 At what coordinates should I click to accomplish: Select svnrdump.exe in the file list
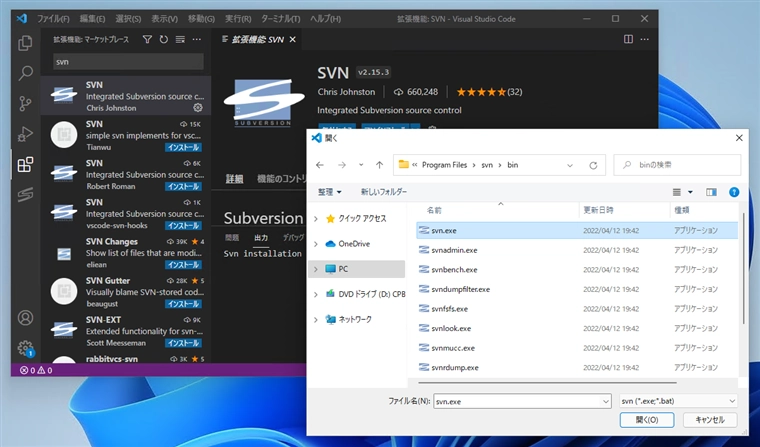[x=577, y=367]
